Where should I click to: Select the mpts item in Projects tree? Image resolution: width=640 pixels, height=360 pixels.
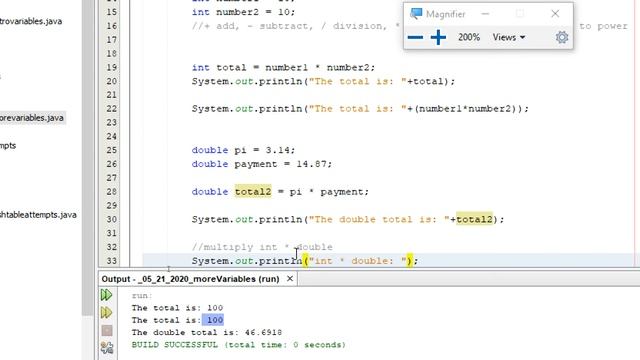[8, 146]
